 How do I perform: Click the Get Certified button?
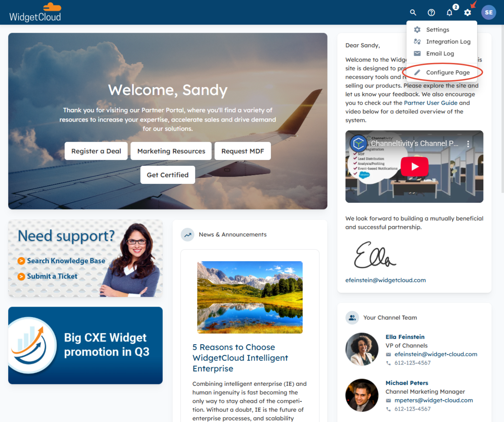(168, 175)
